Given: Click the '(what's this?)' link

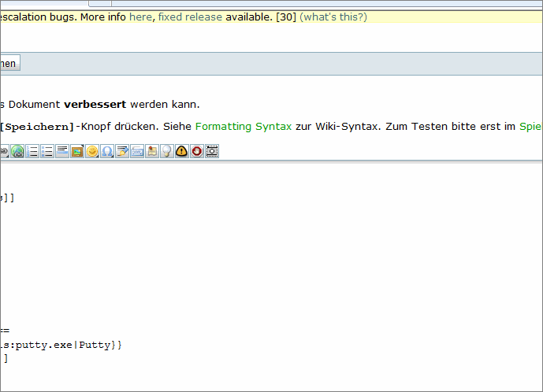Looking at the screenshot, I should coord(333,17).
